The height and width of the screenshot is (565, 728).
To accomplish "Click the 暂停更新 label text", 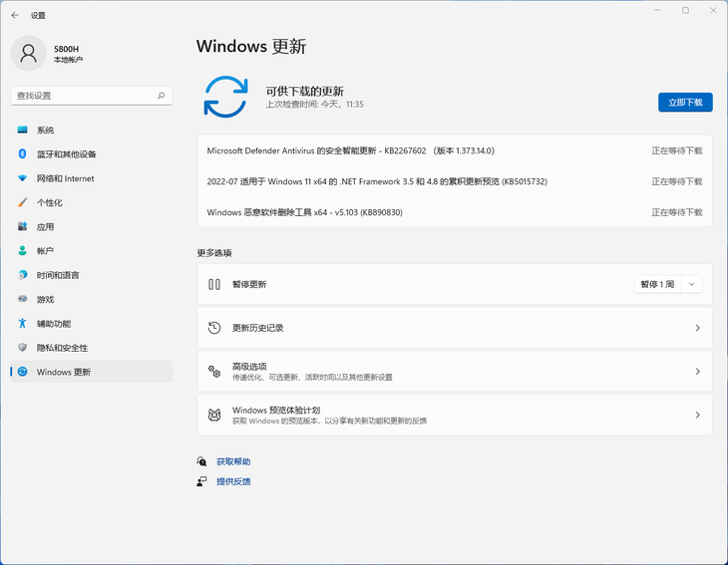I will pyautogui.click(x=249, y=284).
